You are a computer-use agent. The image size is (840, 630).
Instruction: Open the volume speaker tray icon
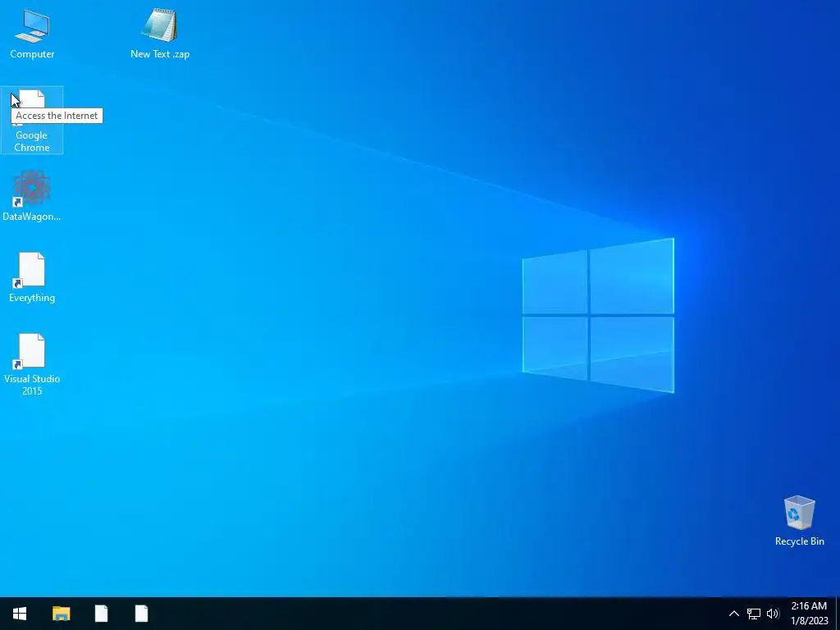(x=773, y=614)
